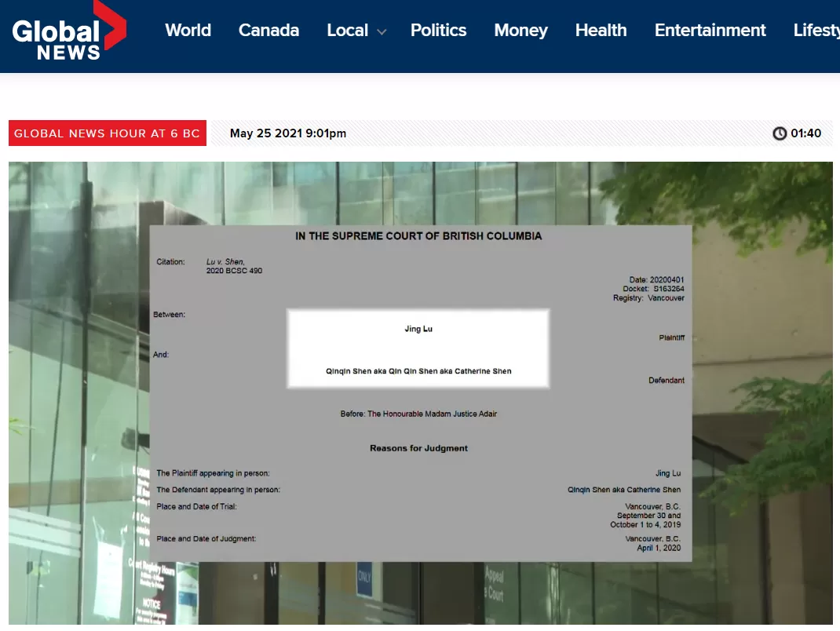Open the Lifestyle section
840x631 pixels.
(816, 30)
